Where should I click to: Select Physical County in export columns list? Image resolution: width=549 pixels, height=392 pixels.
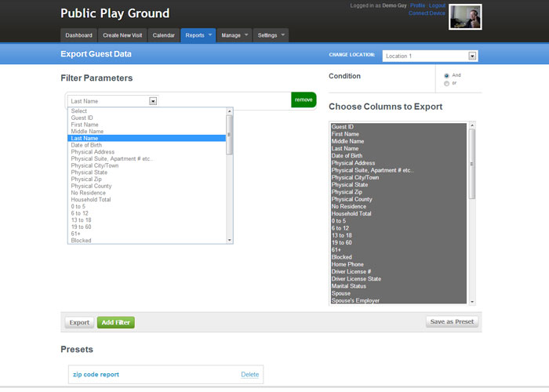(398, 199)
